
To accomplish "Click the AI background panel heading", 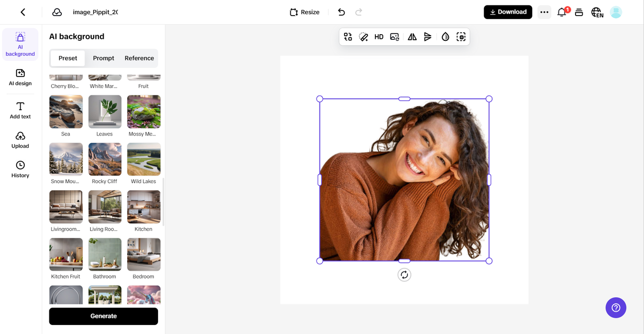I will 76,36.
